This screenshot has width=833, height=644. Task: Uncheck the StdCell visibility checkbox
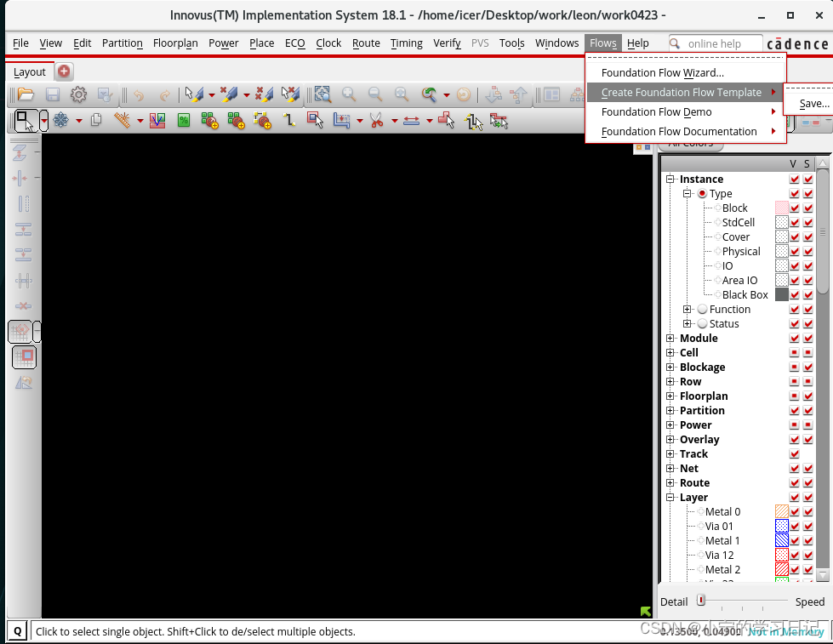tap(794, 222)
